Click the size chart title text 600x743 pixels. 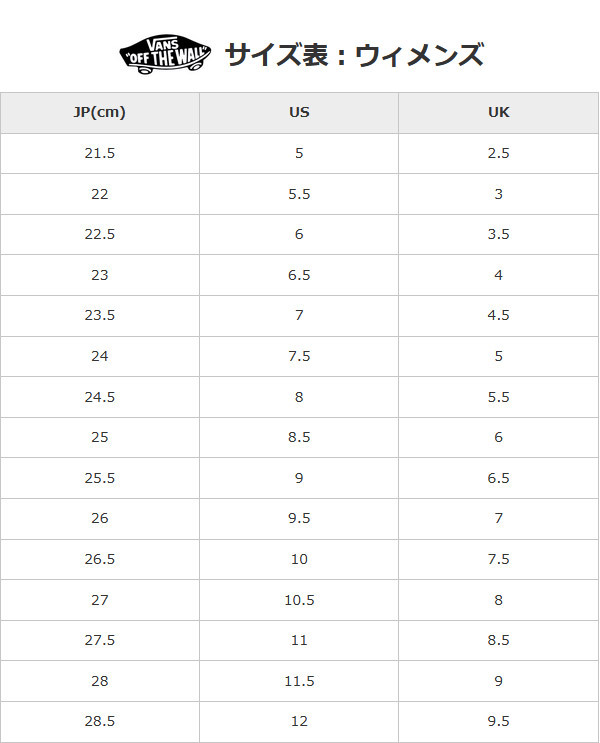[355, 54]
